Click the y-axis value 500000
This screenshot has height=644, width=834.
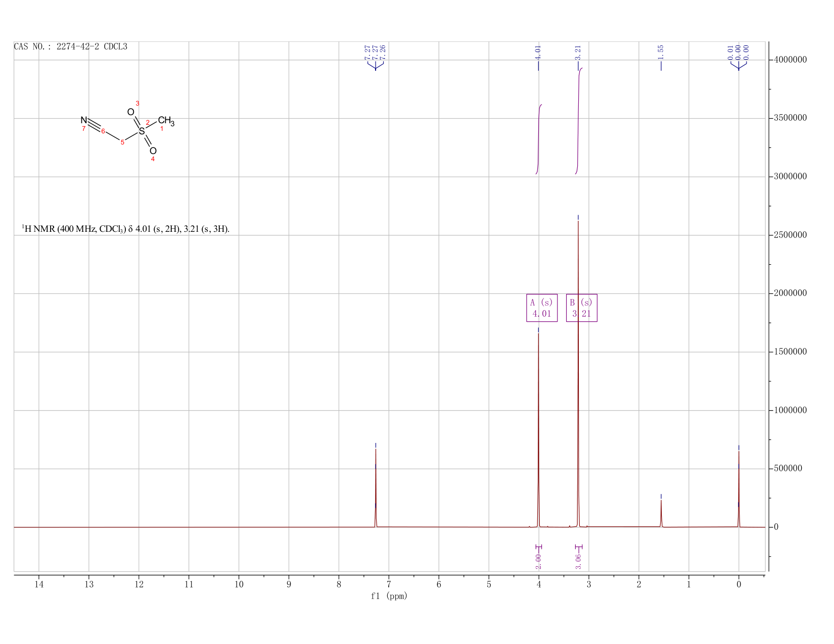(x=788, y=469)
